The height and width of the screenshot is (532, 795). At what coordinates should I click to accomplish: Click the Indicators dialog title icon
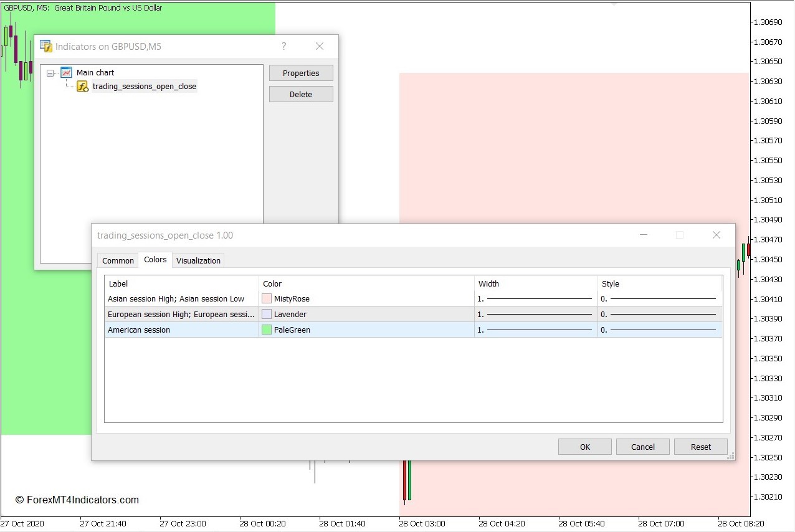(46, 46)
